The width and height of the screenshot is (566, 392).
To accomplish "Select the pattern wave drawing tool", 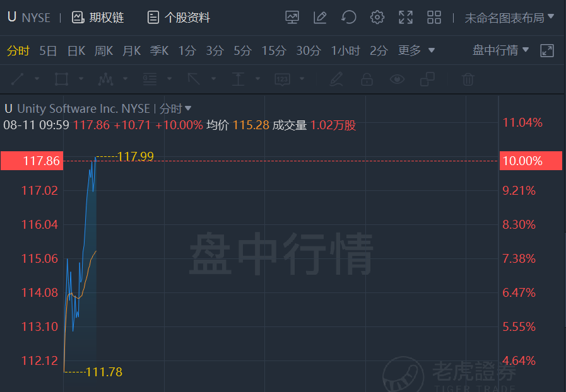I will coord(105,79).
